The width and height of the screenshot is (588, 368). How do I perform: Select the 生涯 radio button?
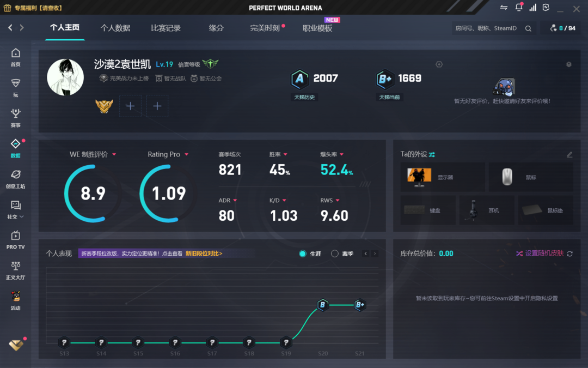coord(303,254)
